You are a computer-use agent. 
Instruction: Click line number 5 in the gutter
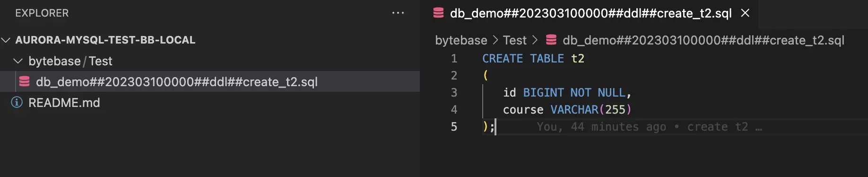coord(454,127)
